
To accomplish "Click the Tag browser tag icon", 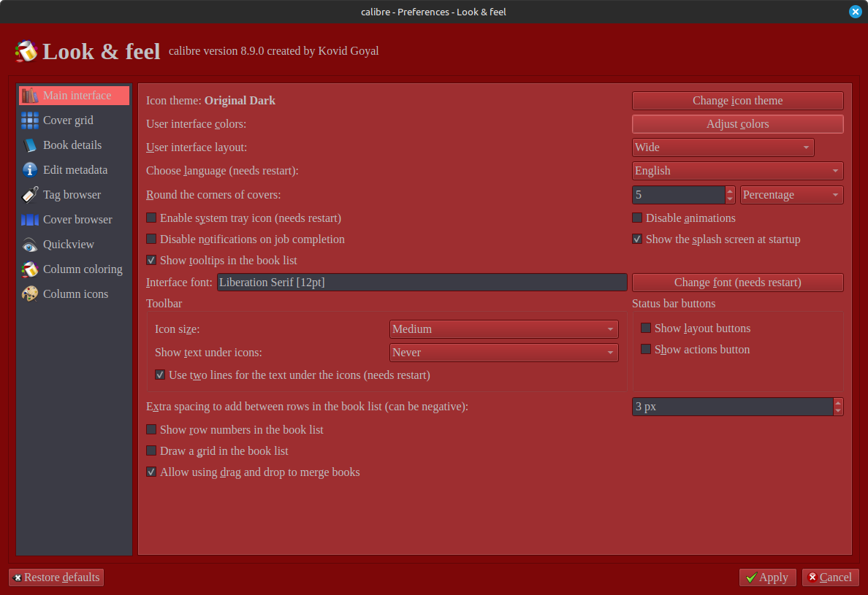I will pyautogui.click(x=30, y=195).
